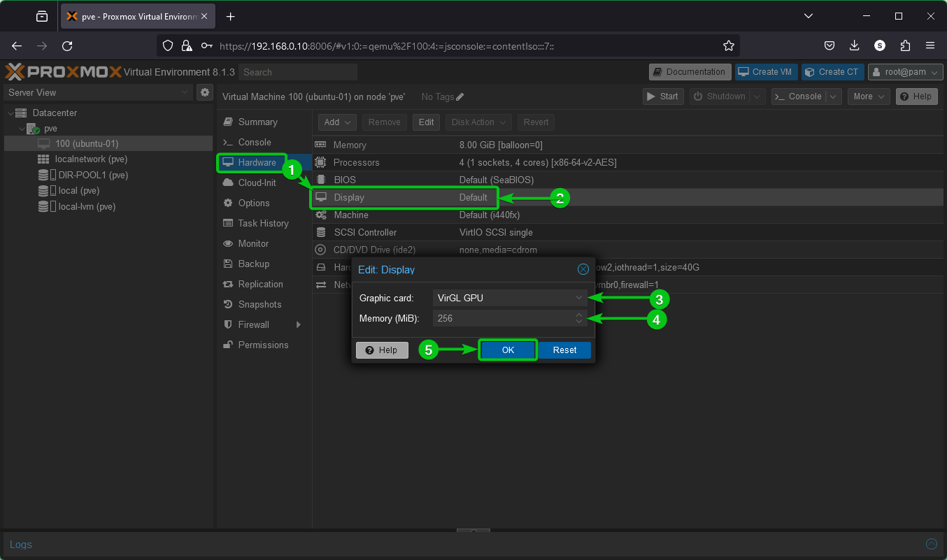
Task: Open Firefox Pocket save icon
Action: 829,45
